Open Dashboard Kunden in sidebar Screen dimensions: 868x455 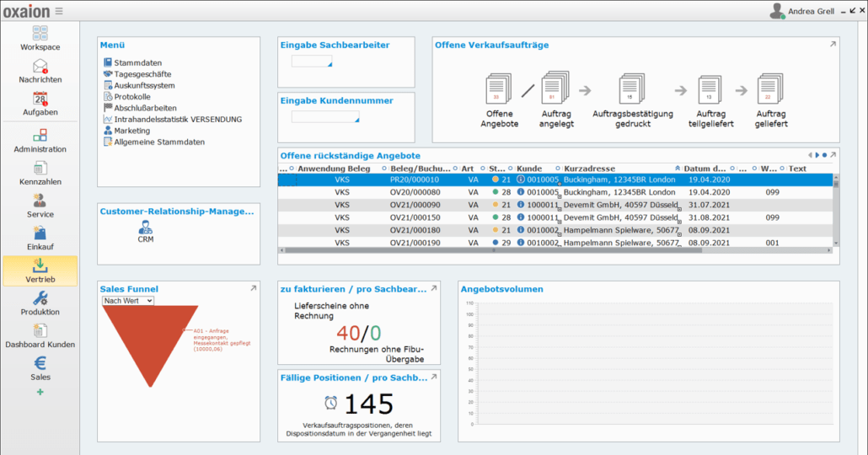pos(40,331)
